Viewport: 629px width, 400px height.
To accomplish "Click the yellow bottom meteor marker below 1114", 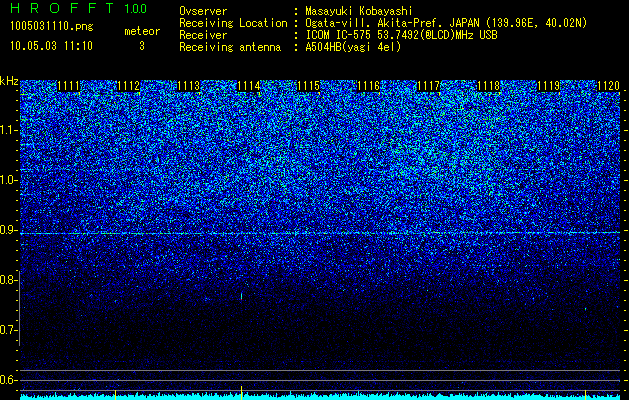I will (x=241, y=392).
